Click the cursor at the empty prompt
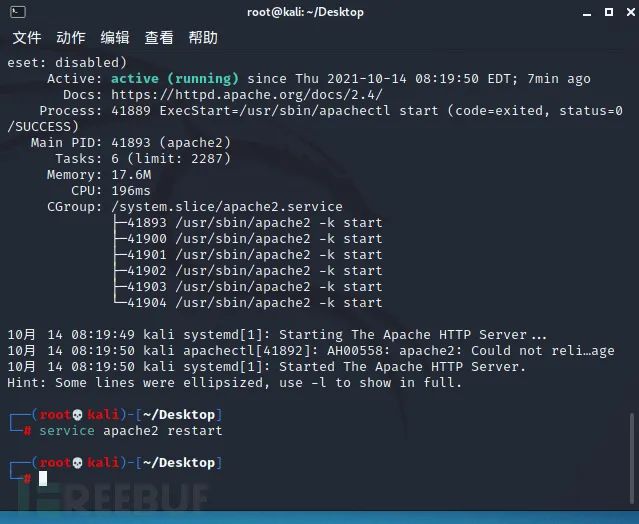639x524 pixels. pos(43,479)
